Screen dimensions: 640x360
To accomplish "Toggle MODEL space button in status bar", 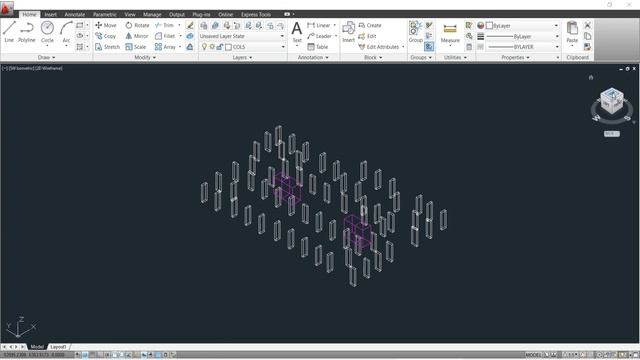I will pos(533,355).
